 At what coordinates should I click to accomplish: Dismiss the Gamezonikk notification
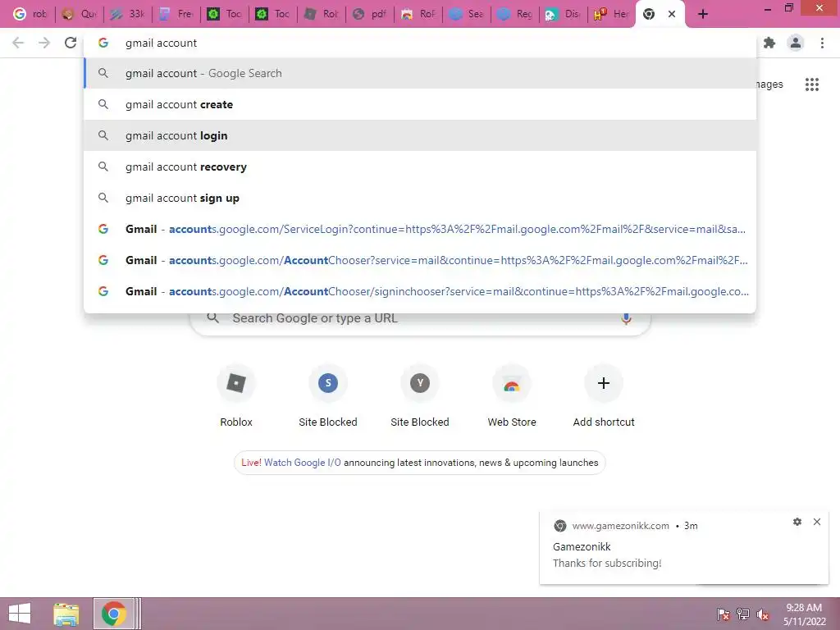817,522
